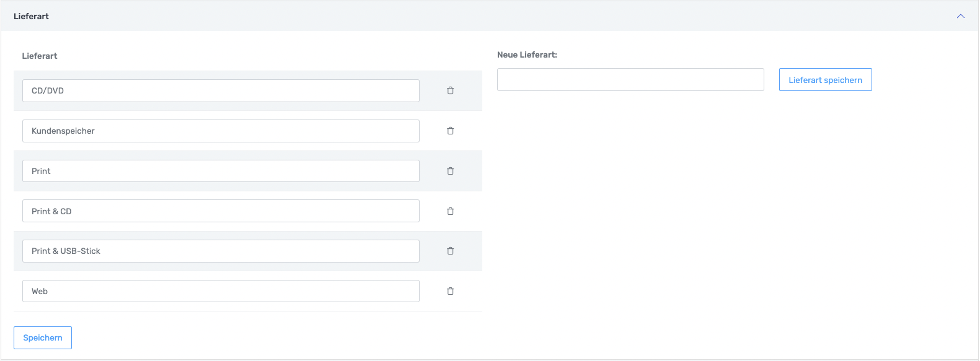The width and height of the screenshot is (980, 361).
Task: Focus the Print & USB-Stick field
Action: pos(221,251)
